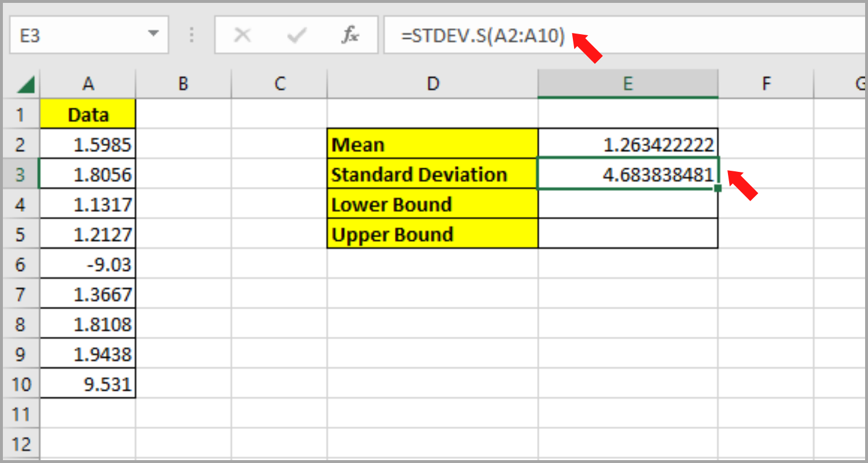Select the Data header cell in A1
The height and width of the screenshot is (463, 868).
(88, 113)
